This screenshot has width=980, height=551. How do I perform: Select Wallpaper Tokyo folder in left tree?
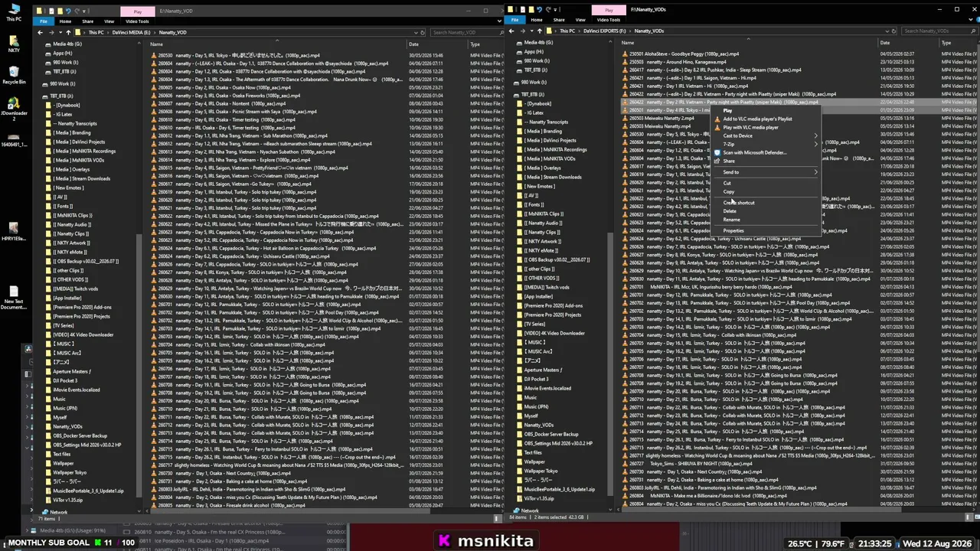pyautogui.click(x=70, y=473)
